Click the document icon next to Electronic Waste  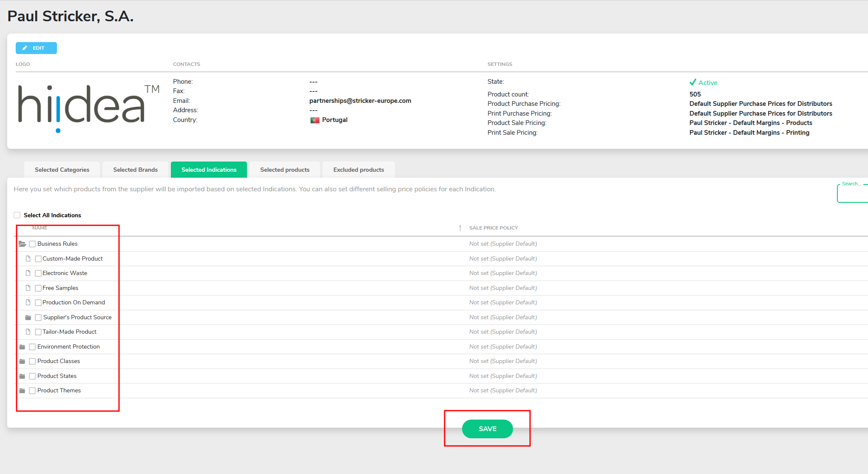[28, 273]
